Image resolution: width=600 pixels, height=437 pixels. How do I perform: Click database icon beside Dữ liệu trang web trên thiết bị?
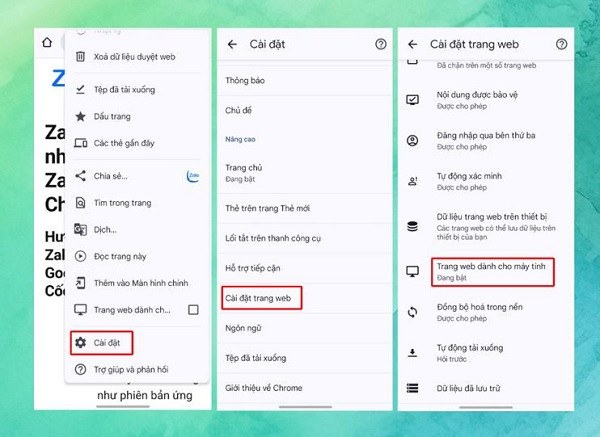[412, 227]
